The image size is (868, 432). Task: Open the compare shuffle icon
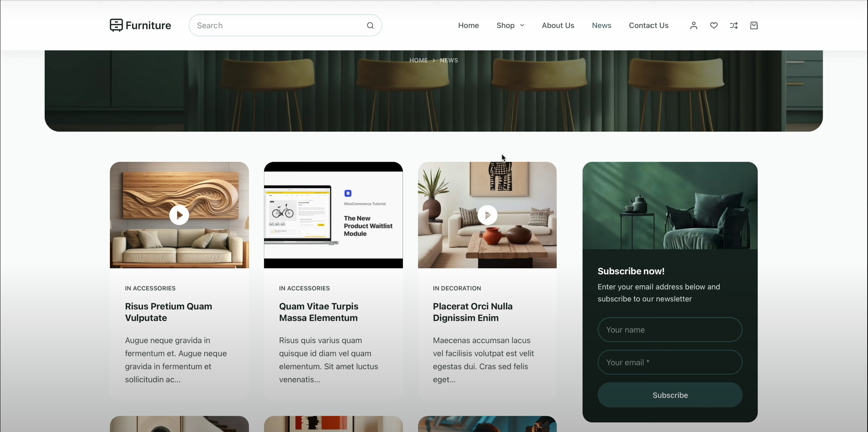(734, 26)
